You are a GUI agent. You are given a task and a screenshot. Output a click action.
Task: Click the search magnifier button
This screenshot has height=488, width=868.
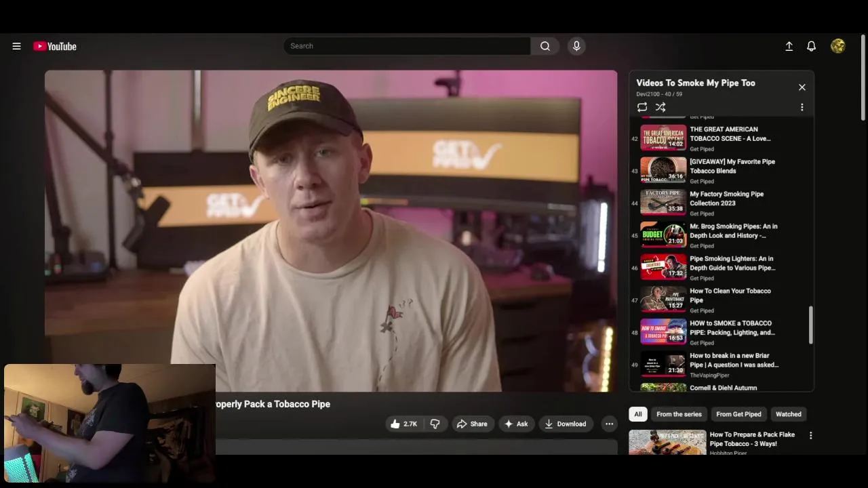[x=545, y=46]
